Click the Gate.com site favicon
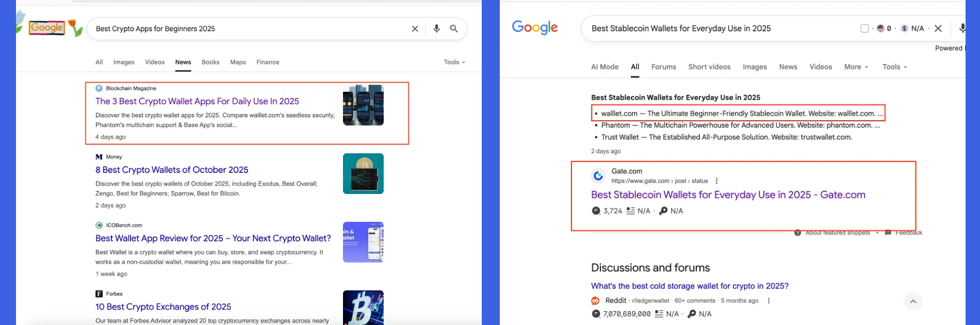This screenshot has width=980, height=325. click(598, 176)
